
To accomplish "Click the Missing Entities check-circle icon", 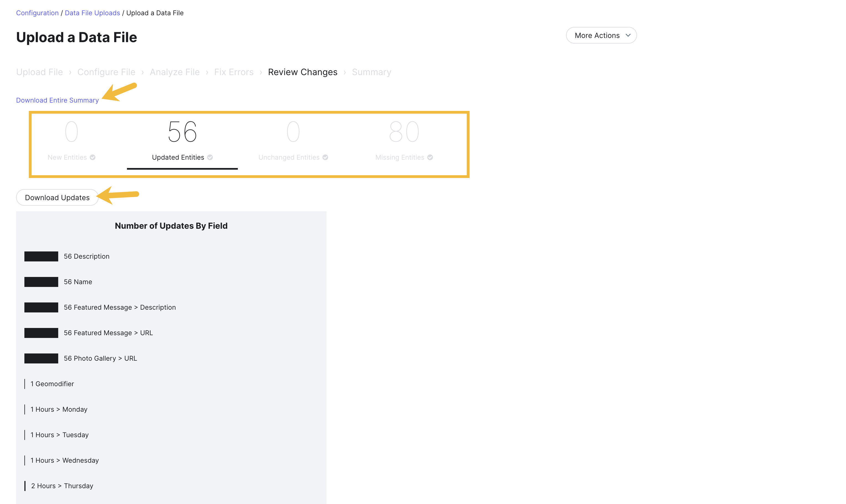I will pos(430,157).
